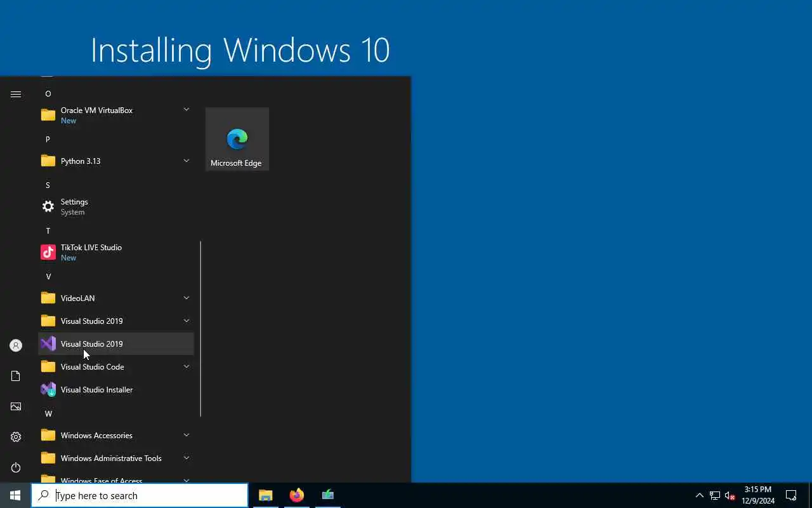Click the Visual Studio Code folder icon

(48, 366)
